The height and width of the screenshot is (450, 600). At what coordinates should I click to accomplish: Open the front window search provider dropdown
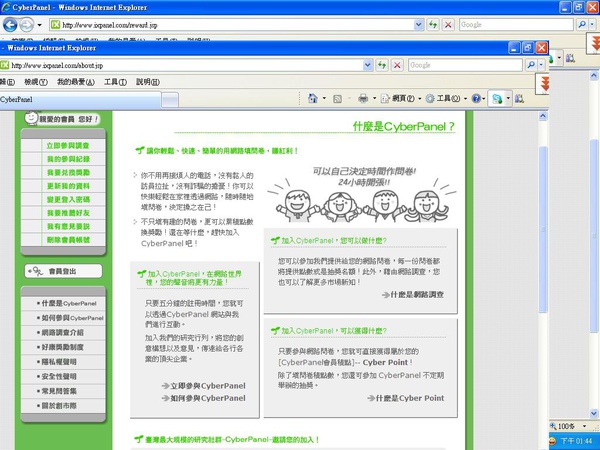(x=541, y=65)
